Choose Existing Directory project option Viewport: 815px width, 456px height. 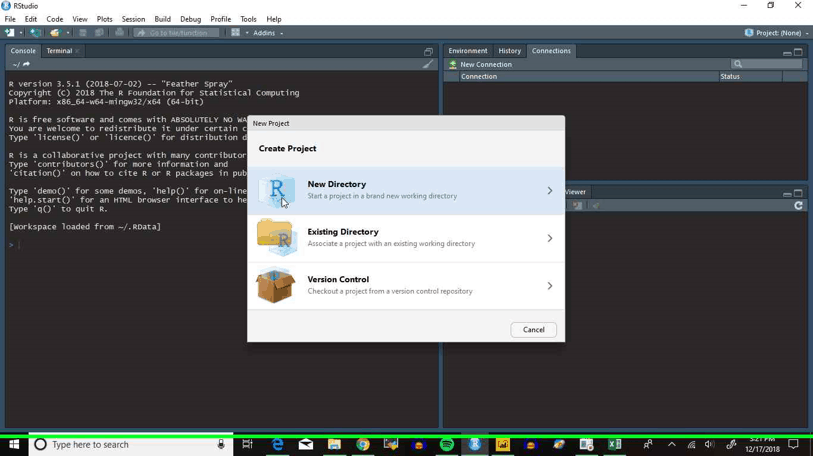pyautogui.click(x=406, y=238)
